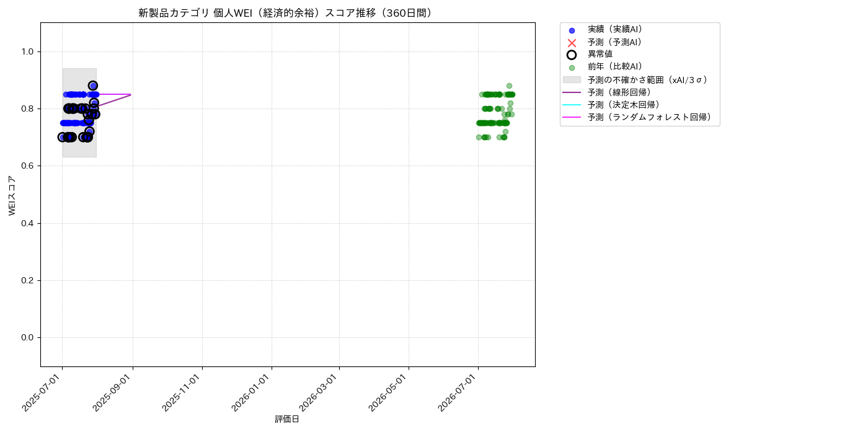Click the forecast line endpoint at 2025-09-01
868x434 pixels.
[131, 94]
